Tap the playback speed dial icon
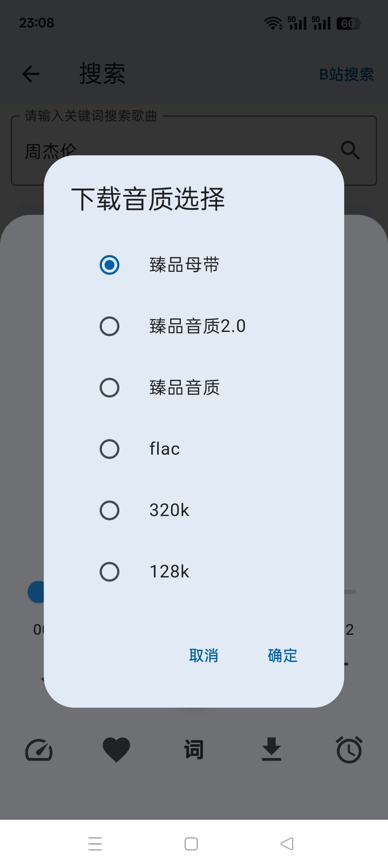Screen dimensions: 388x868 point(39,750)
